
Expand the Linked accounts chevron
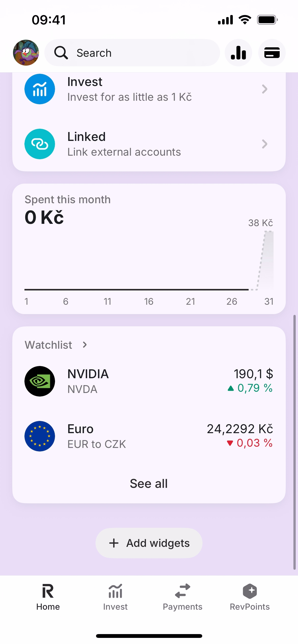coord(265,144)
